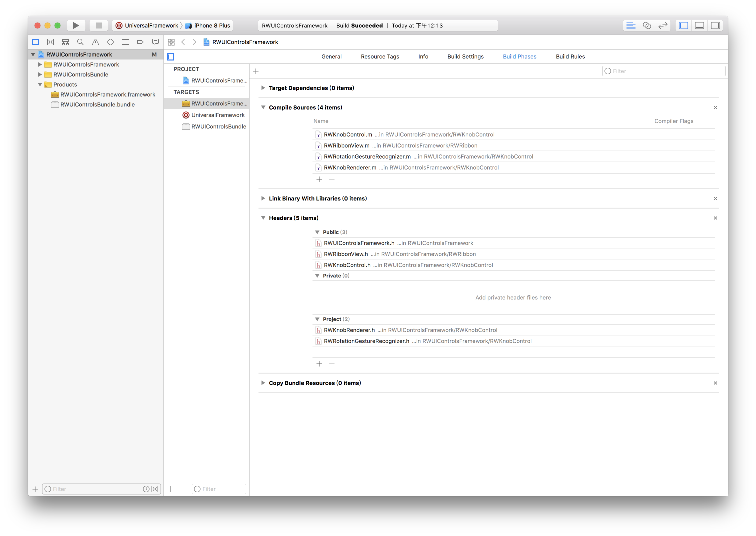Switch to the General tab
The width and height of the screenshot is (756, 536).
[331, 56]
